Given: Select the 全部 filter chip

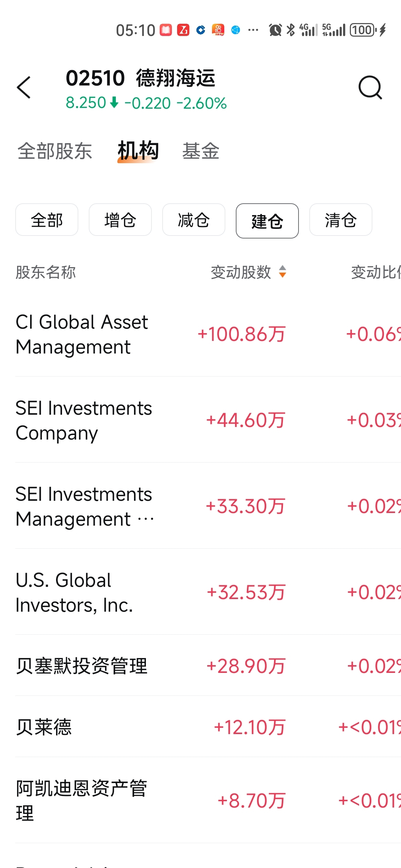Looking at the screenshot, I should coord(47,220).
